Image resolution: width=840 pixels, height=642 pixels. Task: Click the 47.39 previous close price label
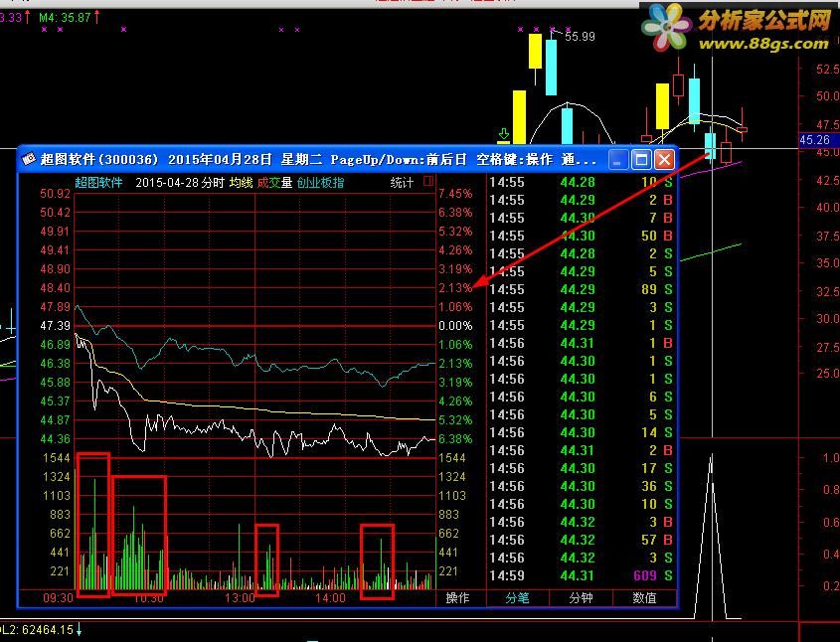(56, 326)
